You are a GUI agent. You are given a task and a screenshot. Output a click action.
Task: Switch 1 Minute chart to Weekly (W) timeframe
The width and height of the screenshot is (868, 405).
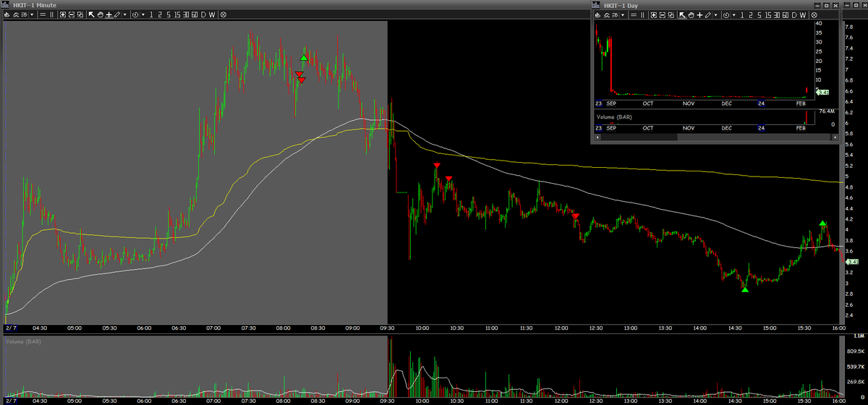(x=212, y=14)
